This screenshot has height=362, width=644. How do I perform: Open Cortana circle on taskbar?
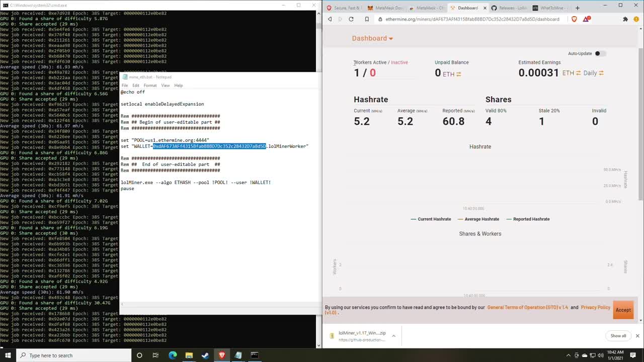[139, 355]
